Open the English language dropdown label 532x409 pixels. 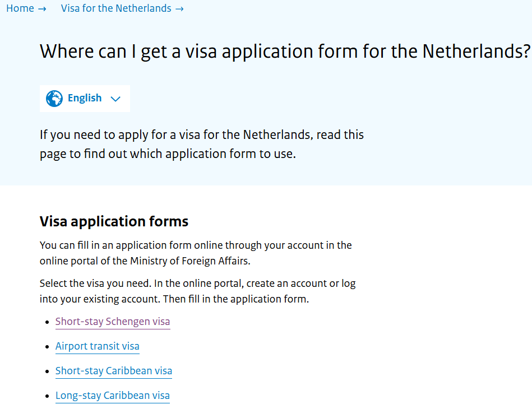pos(85,98)
